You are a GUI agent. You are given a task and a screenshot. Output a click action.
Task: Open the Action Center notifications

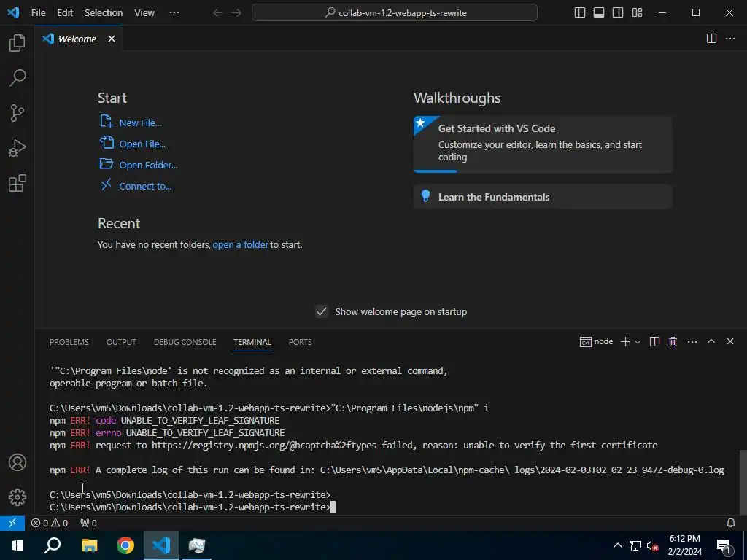click(x=724, y=545)
